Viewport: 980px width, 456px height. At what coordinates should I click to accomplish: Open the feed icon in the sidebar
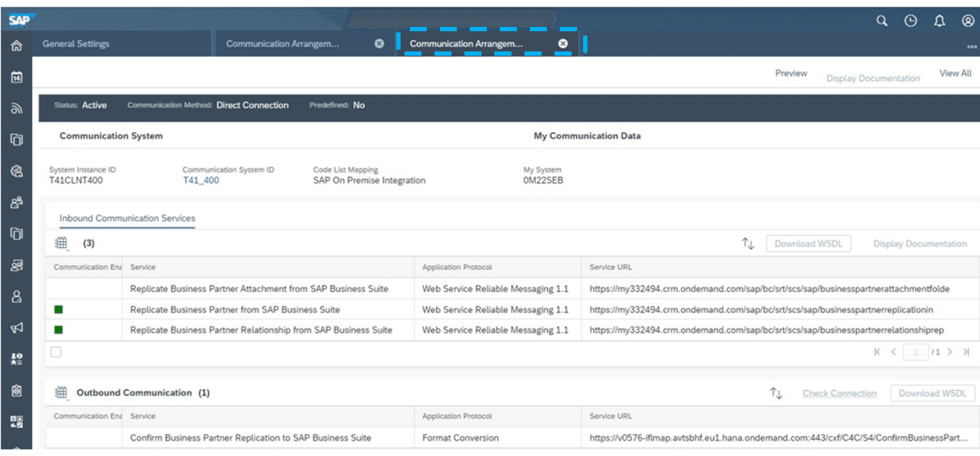pyautogui.click(x=17, y=108)
